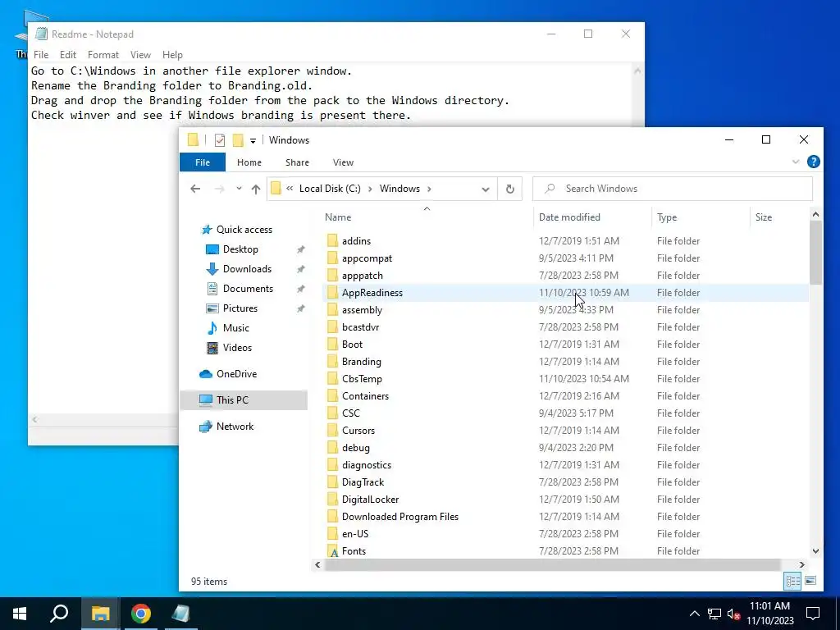Switch to Large icons view button
Image resolution: width=840 pixels, height=630 pixels.
(x=810, y=582)
